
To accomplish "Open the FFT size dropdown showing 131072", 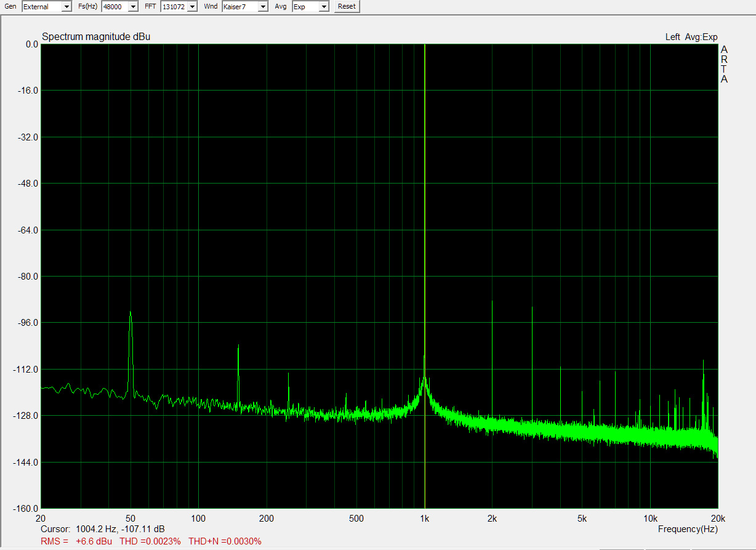I will (179, 6).
